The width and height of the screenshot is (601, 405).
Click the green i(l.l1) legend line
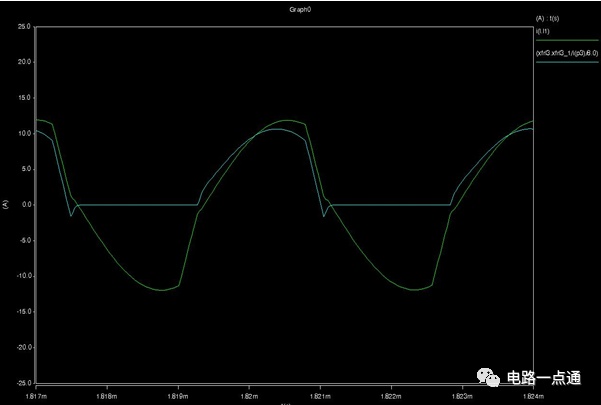567,40
